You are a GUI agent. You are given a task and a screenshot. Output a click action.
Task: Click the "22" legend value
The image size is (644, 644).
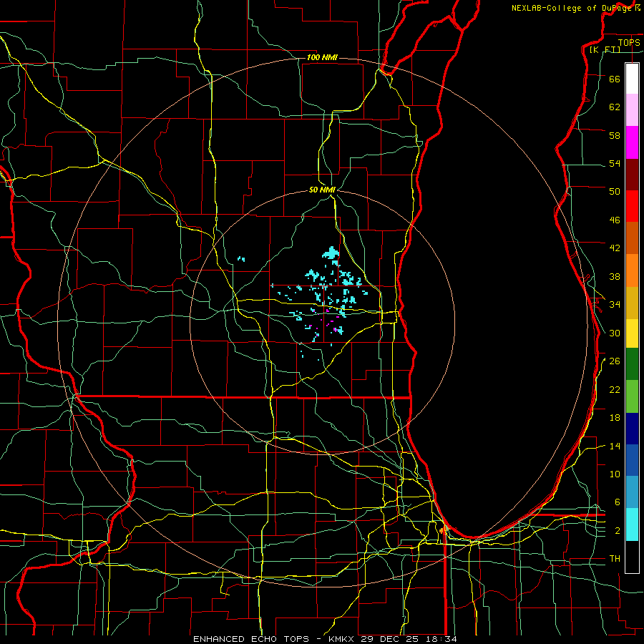(x=615, y=389)
